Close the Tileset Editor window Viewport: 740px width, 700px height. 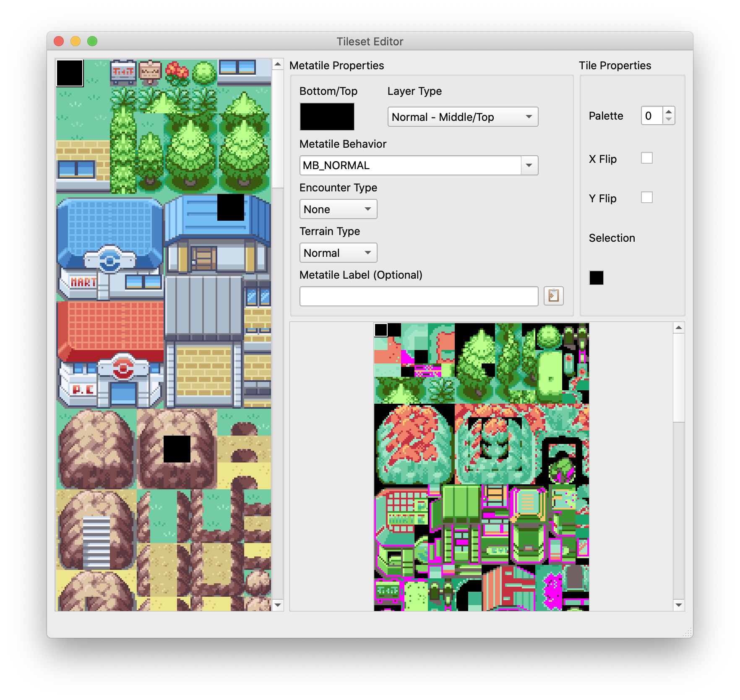59,41
